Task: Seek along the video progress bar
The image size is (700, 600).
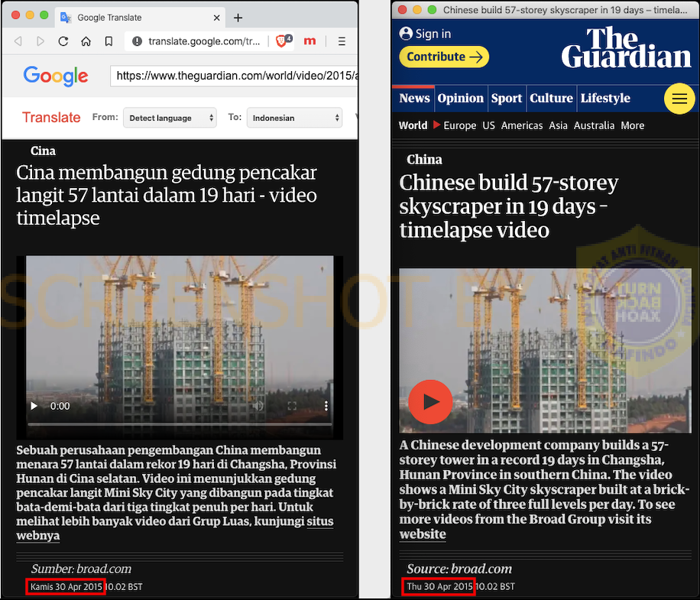Action: point(180,423)
